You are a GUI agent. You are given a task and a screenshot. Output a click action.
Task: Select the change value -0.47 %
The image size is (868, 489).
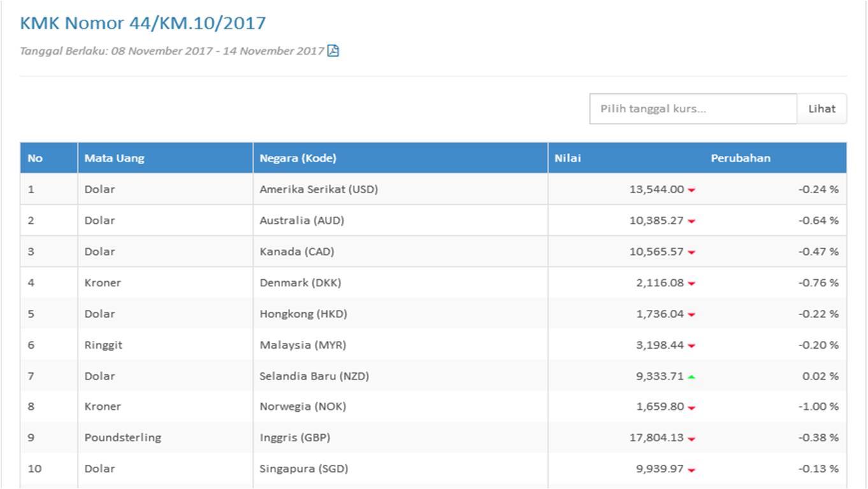click(818, 251)
